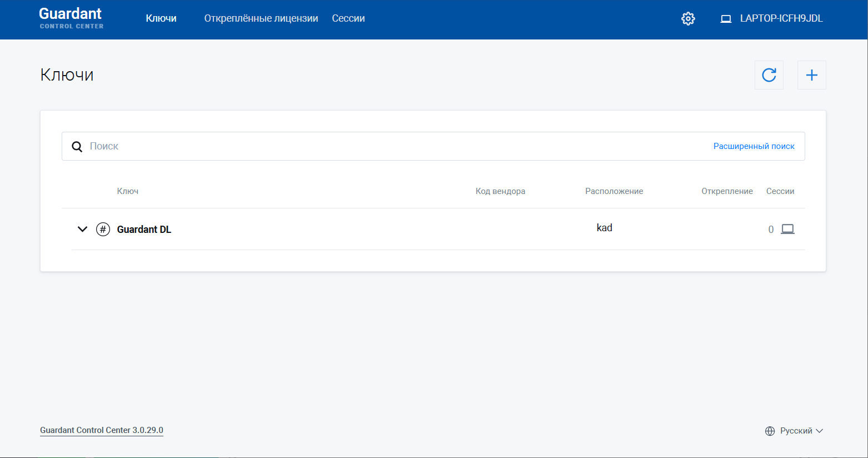Open settings via the gear icon

tap(688, 19)
